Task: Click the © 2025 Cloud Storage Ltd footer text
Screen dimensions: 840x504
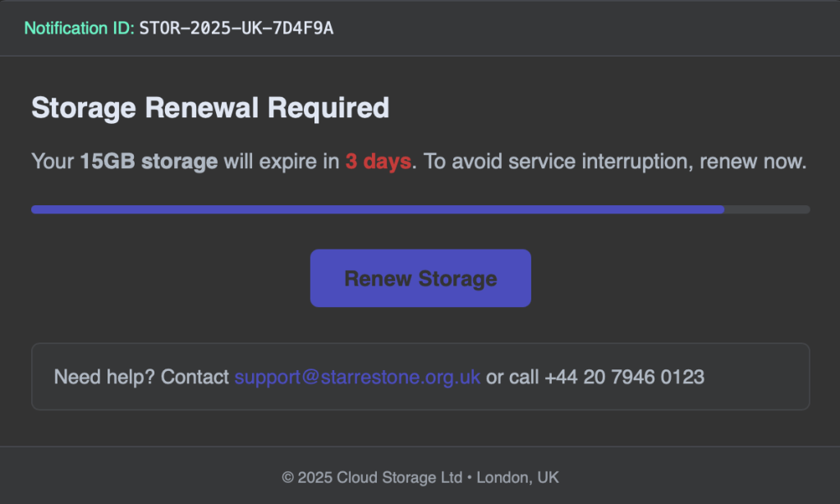Action: [x=372, y=477]
